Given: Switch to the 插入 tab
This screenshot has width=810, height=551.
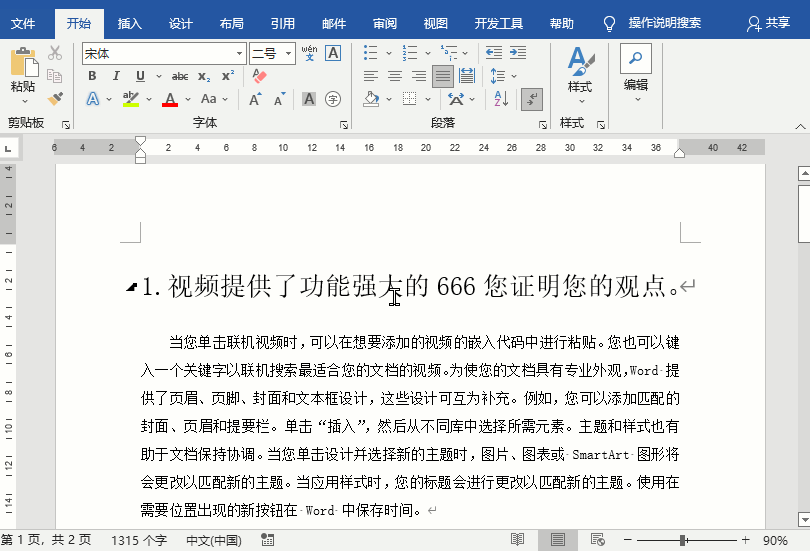Looking at the screenshot, I should coord(130,23).
